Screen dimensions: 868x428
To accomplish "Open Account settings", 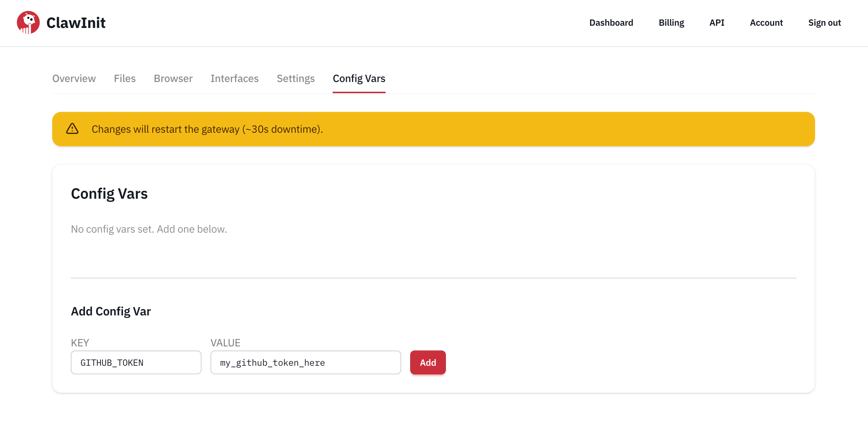I will 766,22.
